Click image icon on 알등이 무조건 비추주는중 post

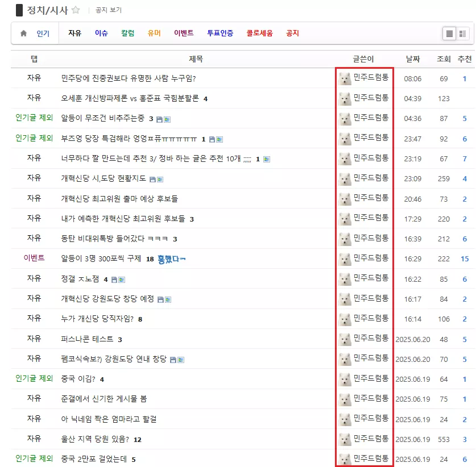pyautogui.click(x=167, y=119)
